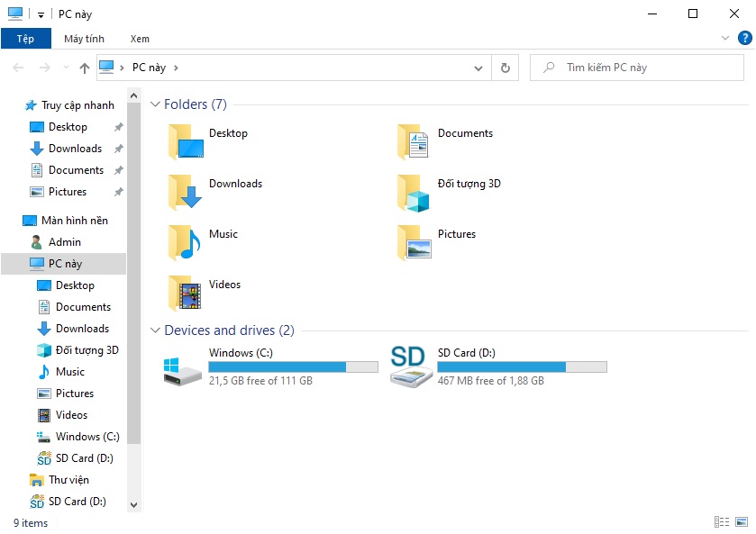Click the back navigation arrow
756x534 pixels.
pyautogui.click(x=17, y=68)
